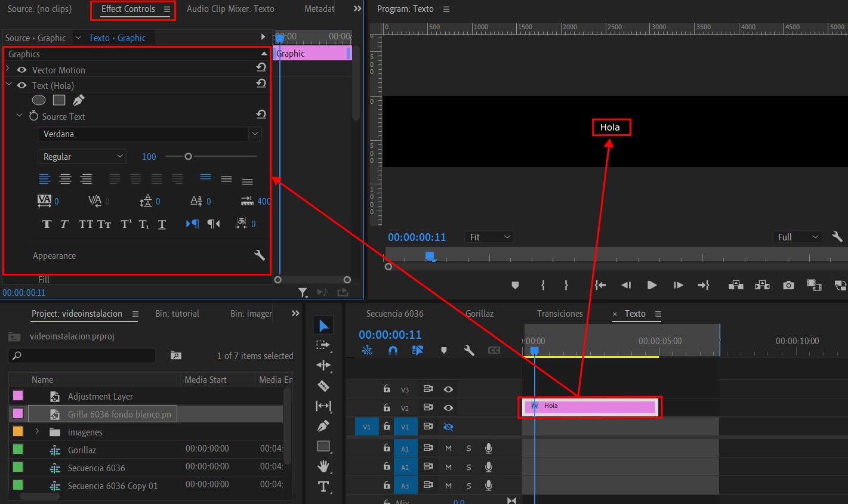This screenshot has width=848, height=504.
Task: Select the Rectangle tool in toolbar
Action: pos(323,446)
